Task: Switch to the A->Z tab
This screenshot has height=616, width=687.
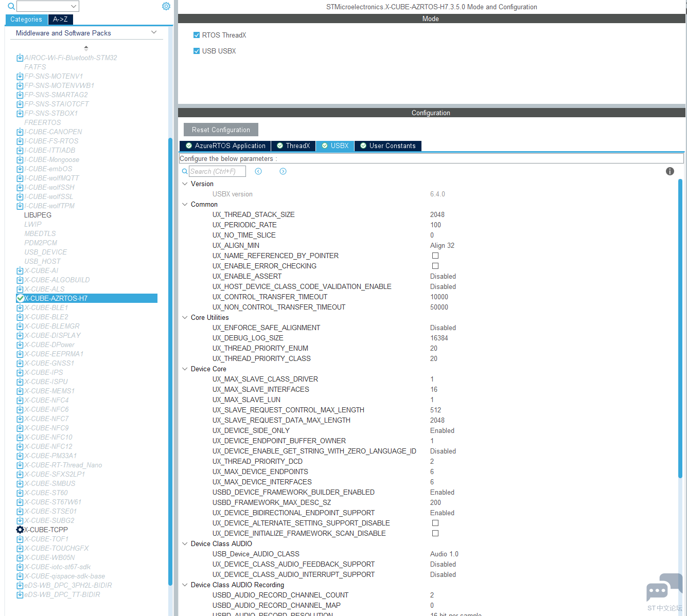Action: point(61,20)
